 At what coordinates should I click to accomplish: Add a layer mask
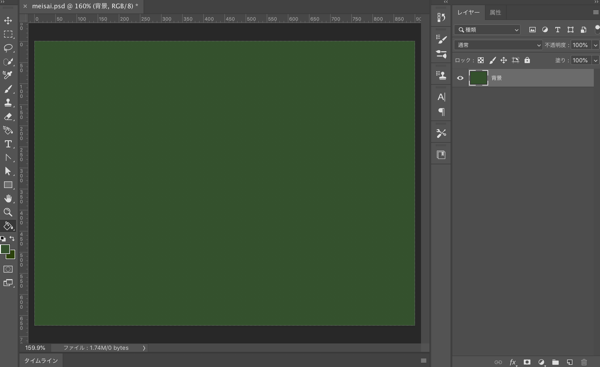(x=527, y=362)
